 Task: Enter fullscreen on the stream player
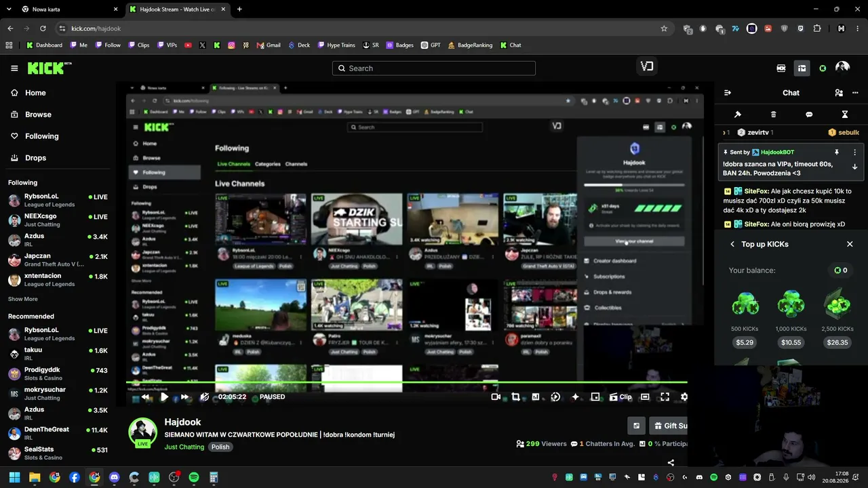click(x=665, y=397)
